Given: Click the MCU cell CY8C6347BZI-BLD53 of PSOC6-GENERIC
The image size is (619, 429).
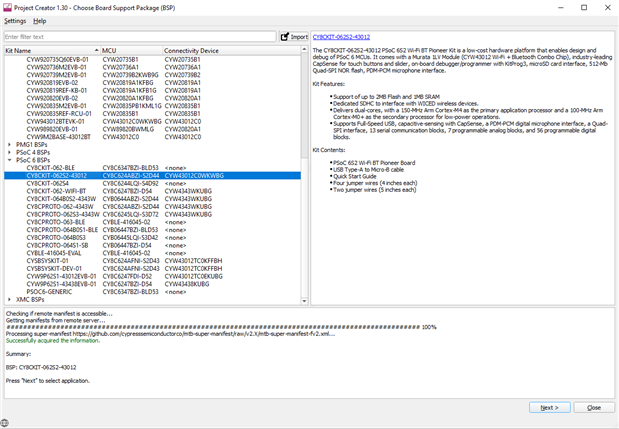Looking at the screenshot, I should point(131,292).
